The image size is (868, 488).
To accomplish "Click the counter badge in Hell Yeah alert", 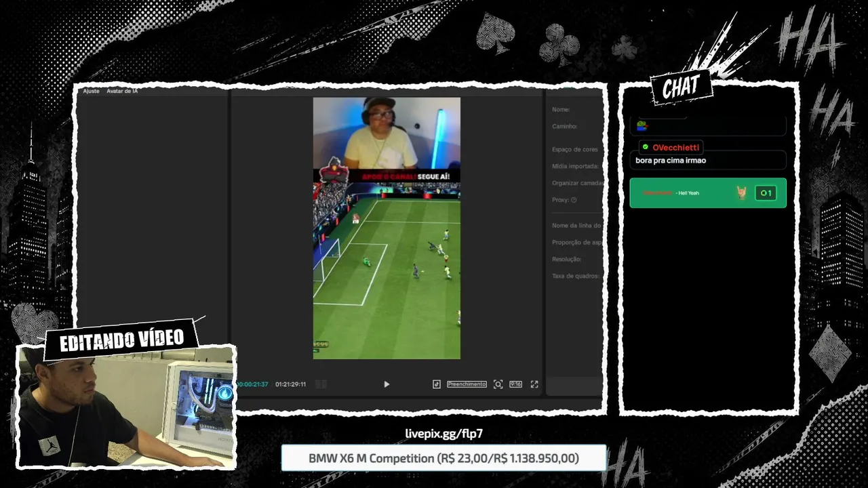I will tap(766, 193).
